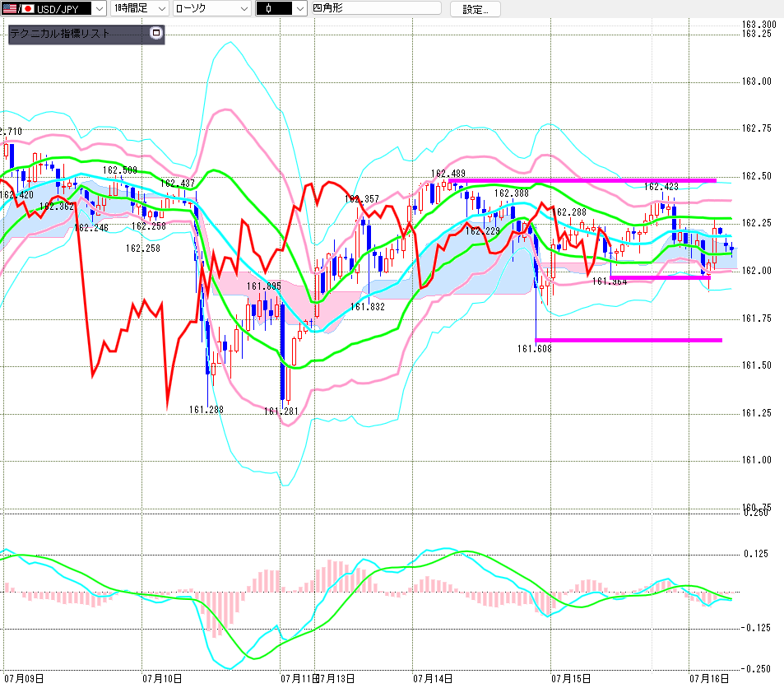Click the 162.423 high price label

click(661, 187)
